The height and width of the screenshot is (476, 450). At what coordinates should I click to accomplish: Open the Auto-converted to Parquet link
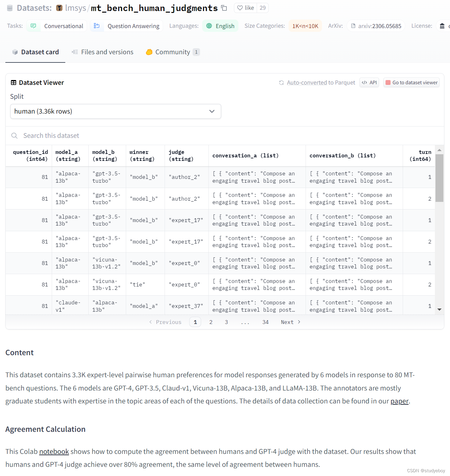(320, 83)
